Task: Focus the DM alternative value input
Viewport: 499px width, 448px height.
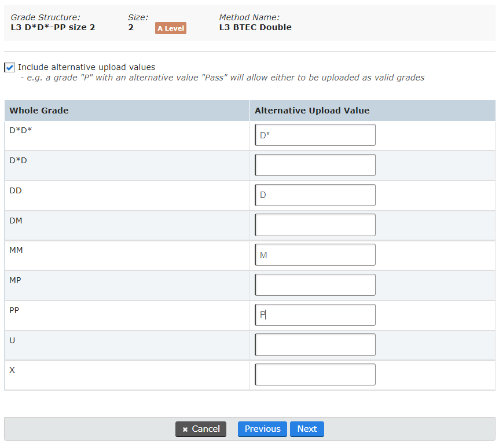Action: (x=315, y=225)
